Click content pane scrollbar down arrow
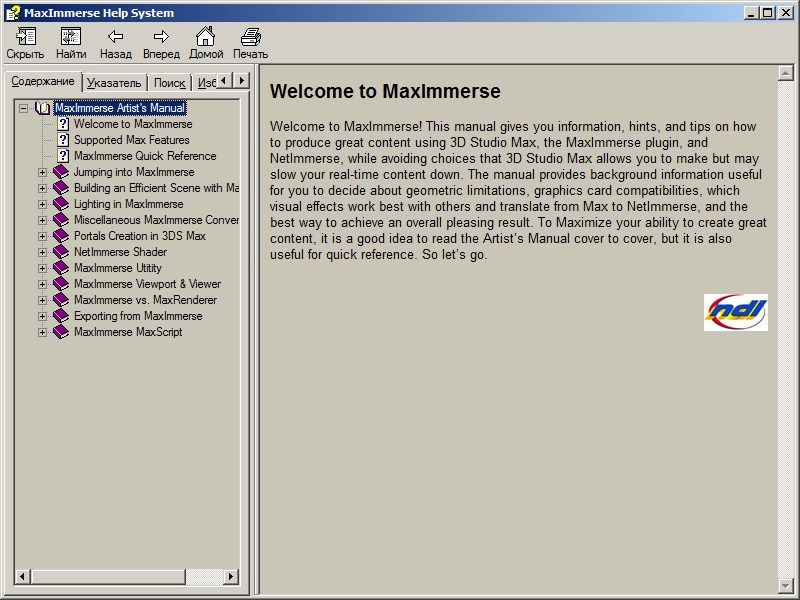800x600 pixels. coord(786,585)
